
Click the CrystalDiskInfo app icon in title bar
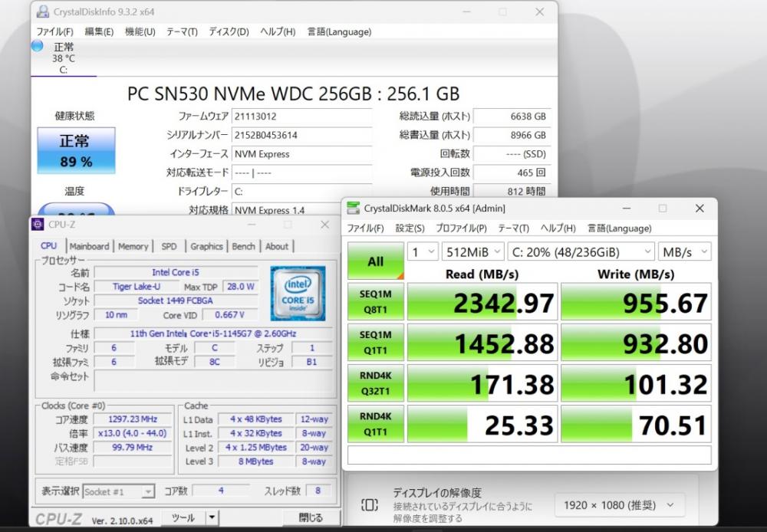[43, 11]
